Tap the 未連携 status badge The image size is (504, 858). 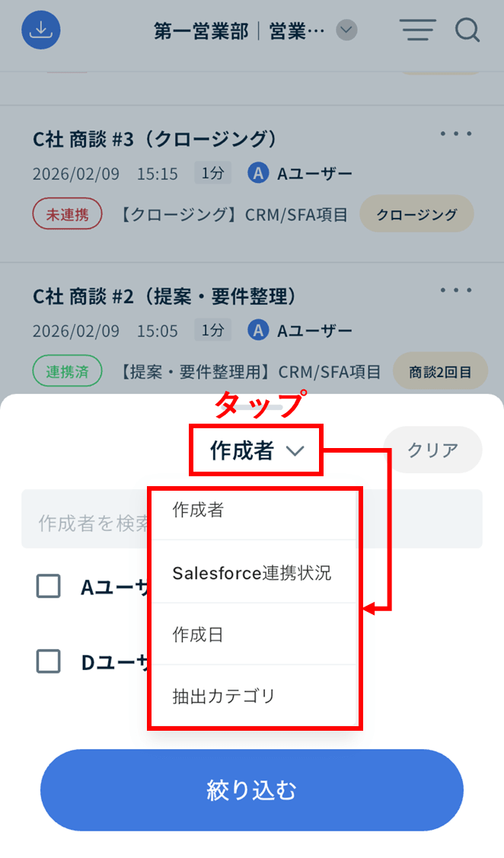click(x=66, y=215)
